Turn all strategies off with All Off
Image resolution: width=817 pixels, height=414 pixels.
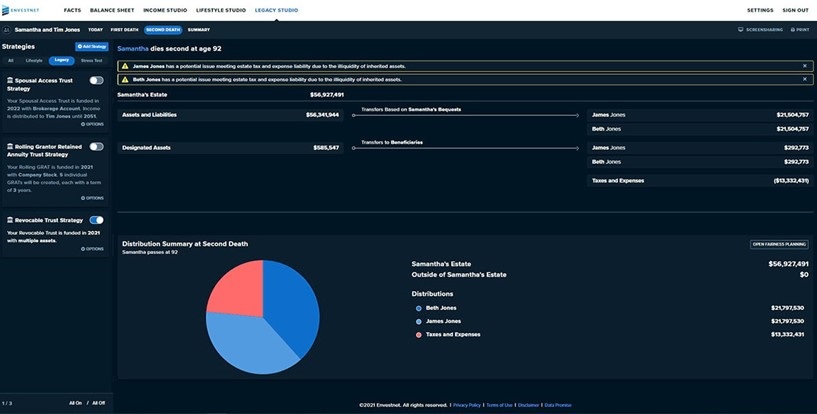tap(98, 403)
